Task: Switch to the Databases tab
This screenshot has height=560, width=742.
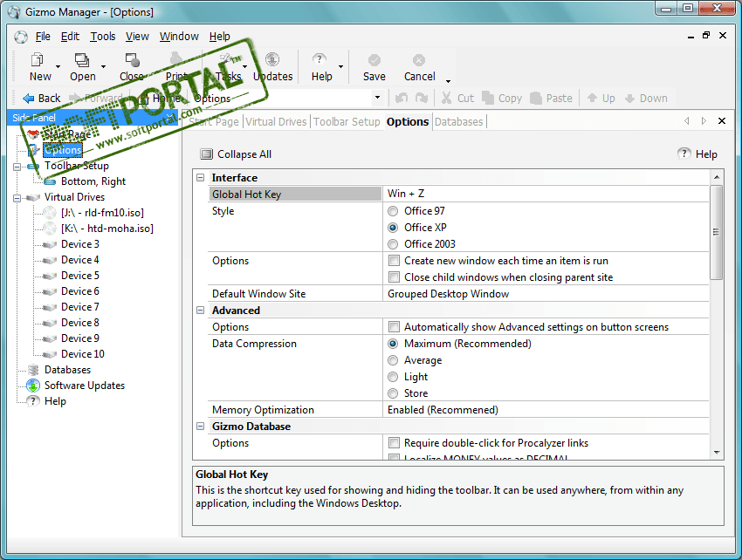Action: coord(458,122)
